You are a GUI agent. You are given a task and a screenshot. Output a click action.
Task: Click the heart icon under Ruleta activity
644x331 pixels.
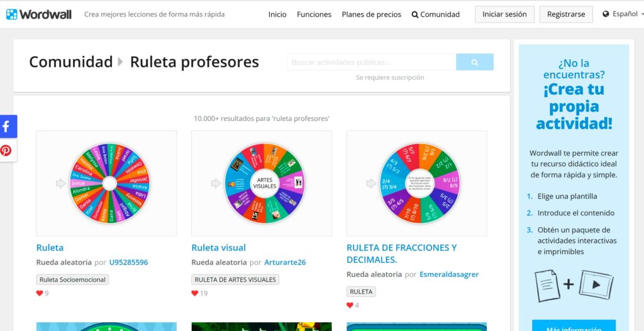[40, 293]
